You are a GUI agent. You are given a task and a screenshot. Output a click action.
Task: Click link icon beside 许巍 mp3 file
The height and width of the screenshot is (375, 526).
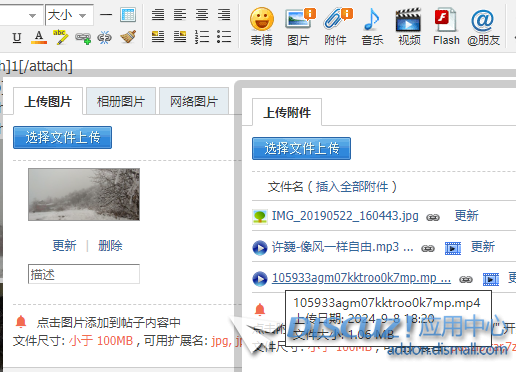[428, 249]
